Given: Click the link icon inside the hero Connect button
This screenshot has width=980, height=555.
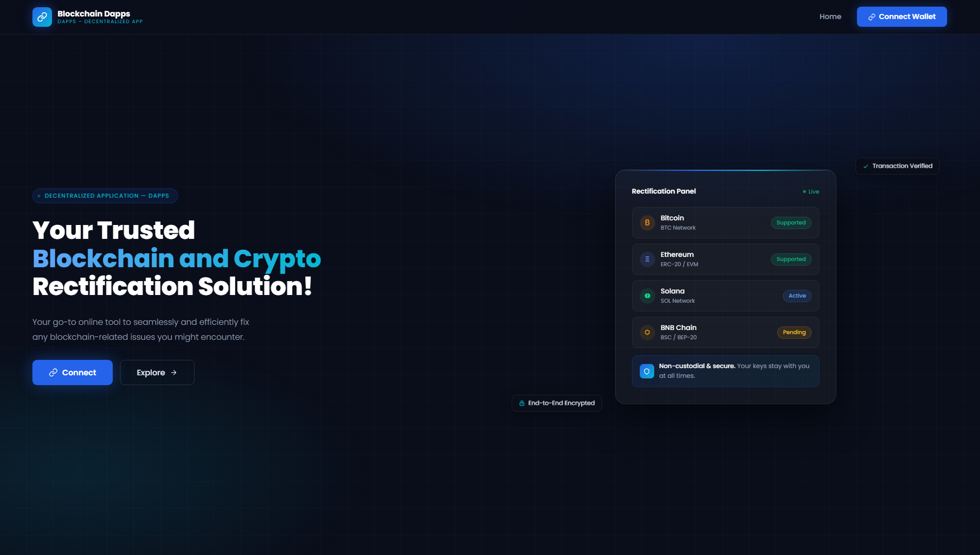Looking at the screenshot, I should (53, 373).
